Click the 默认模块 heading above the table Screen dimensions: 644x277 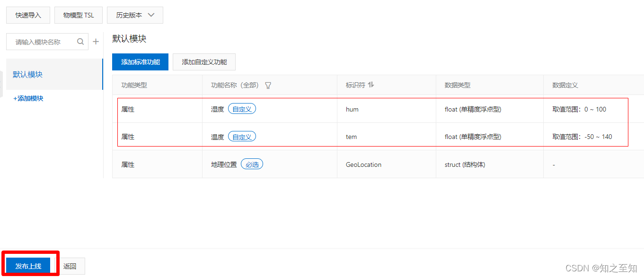[x=129, y=39]
